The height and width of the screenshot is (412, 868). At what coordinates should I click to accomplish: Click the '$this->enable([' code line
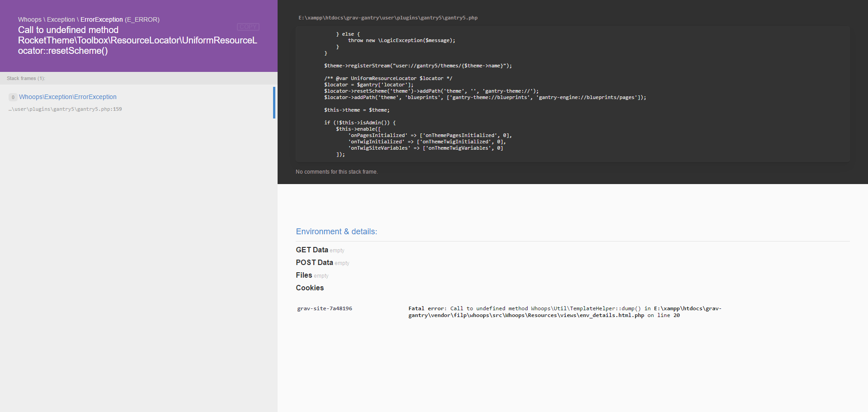[x=358, y=129]
